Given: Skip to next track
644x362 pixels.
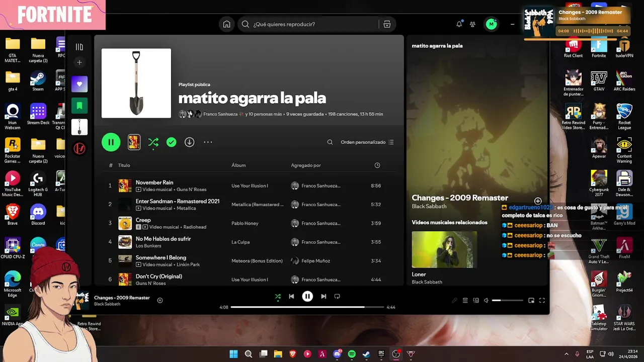Looking at the screenshot, I should coord(324,297).
